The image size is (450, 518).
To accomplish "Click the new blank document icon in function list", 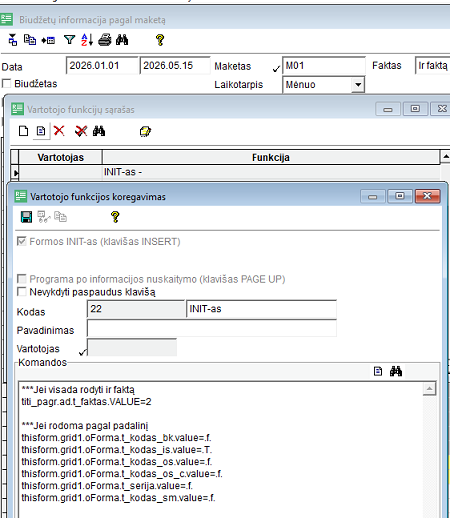I will coord(23,131).
